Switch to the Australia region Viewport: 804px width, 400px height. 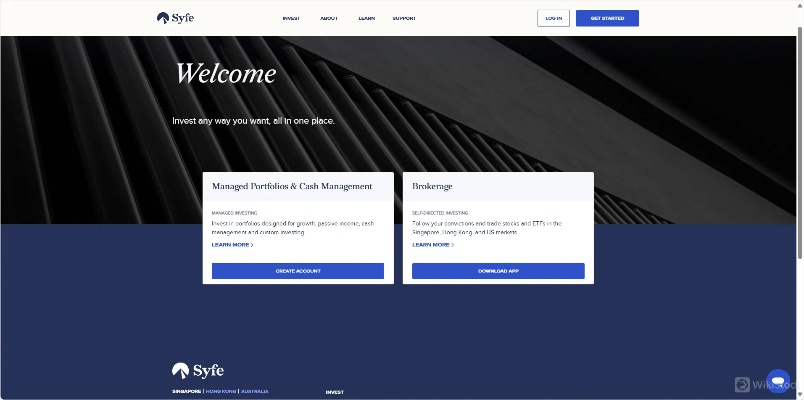point(254,391)
